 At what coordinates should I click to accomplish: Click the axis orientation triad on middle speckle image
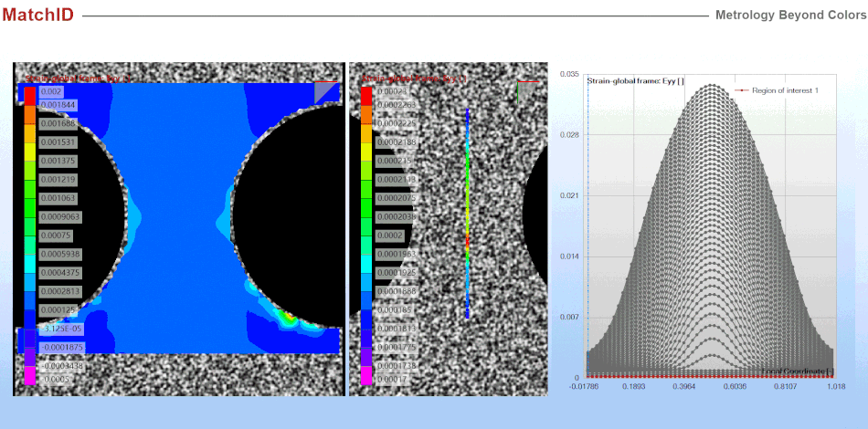coord(527,92)
